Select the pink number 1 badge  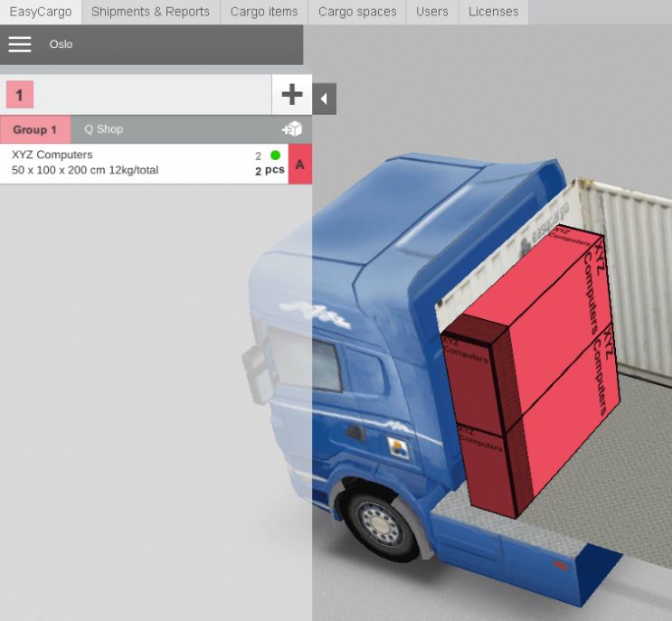pos(19,95)
